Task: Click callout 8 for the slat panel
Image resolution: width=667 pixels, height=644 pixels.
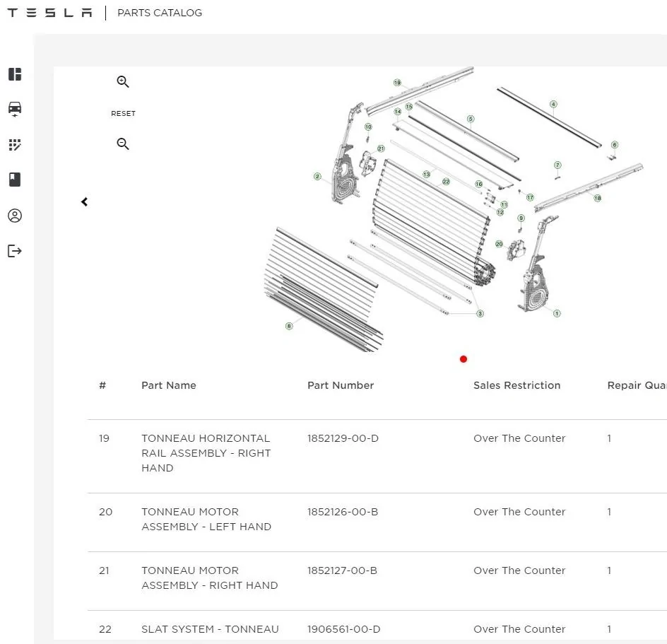Action: pos(289,326)
